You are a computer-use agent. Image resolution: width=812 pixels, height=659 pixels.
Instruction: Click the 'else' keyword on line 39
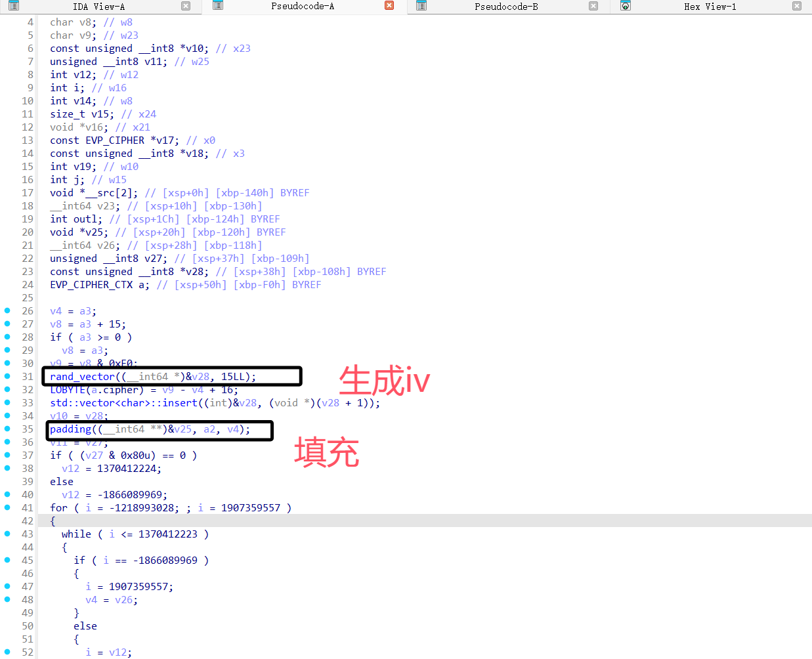click(62, 482)
